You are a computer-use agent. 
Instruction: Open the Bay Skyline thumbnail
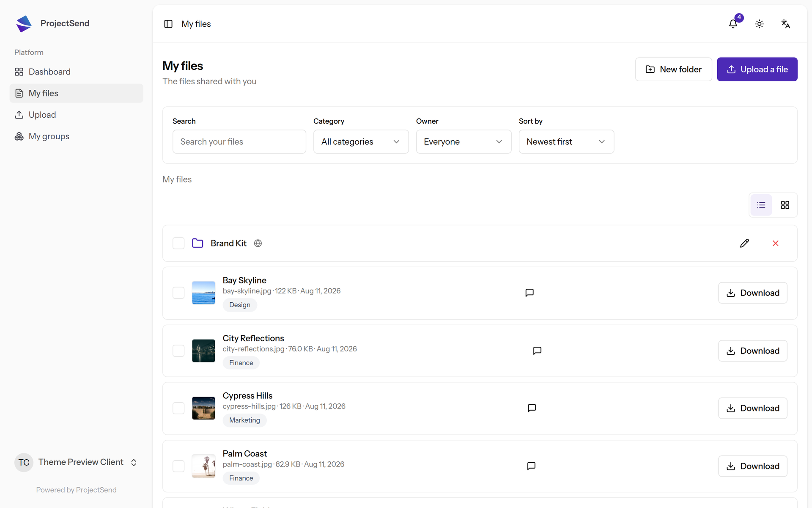point(203,293)
